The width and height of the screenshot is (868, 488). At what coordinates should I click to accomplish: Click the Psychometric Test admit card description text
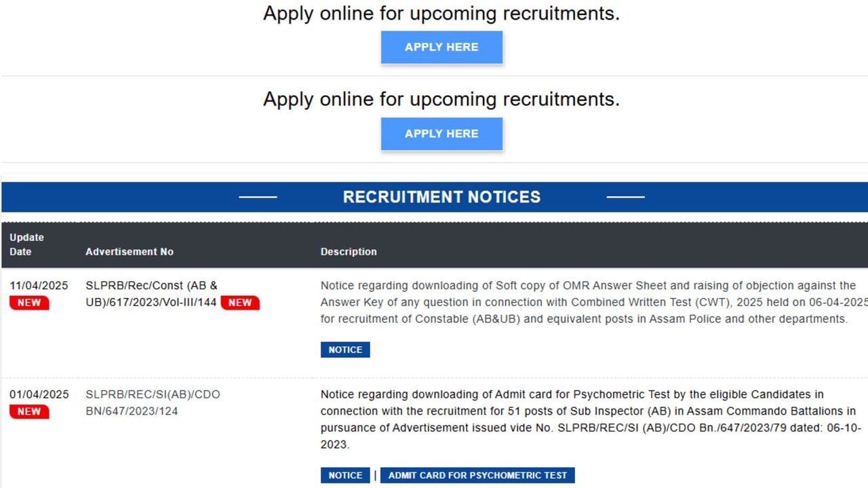[x=589, y=419]
